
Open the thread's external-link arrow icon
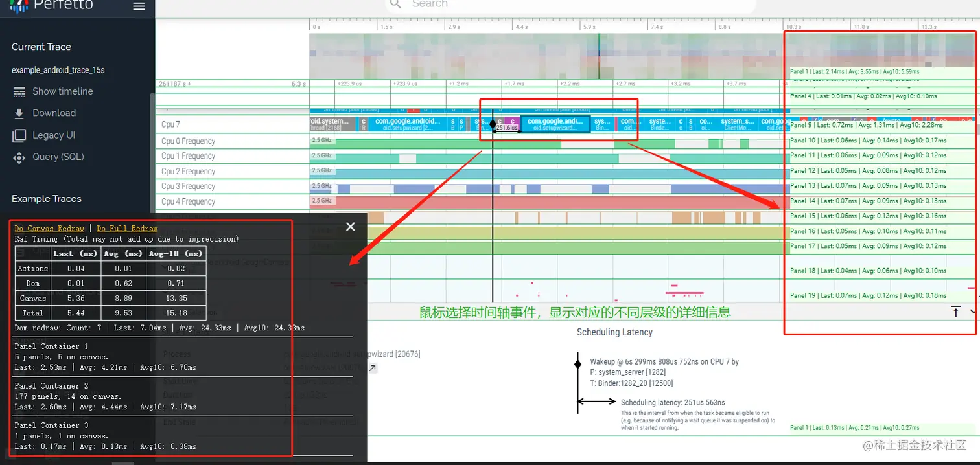pyautogui.click(x=373, y=368)
